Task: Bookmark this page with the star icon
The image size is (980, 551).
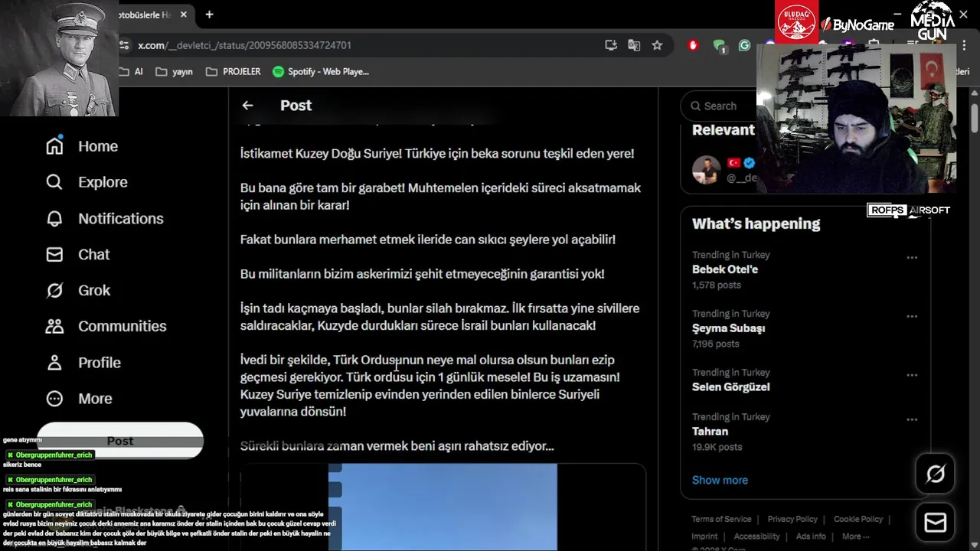Action: 657,45
